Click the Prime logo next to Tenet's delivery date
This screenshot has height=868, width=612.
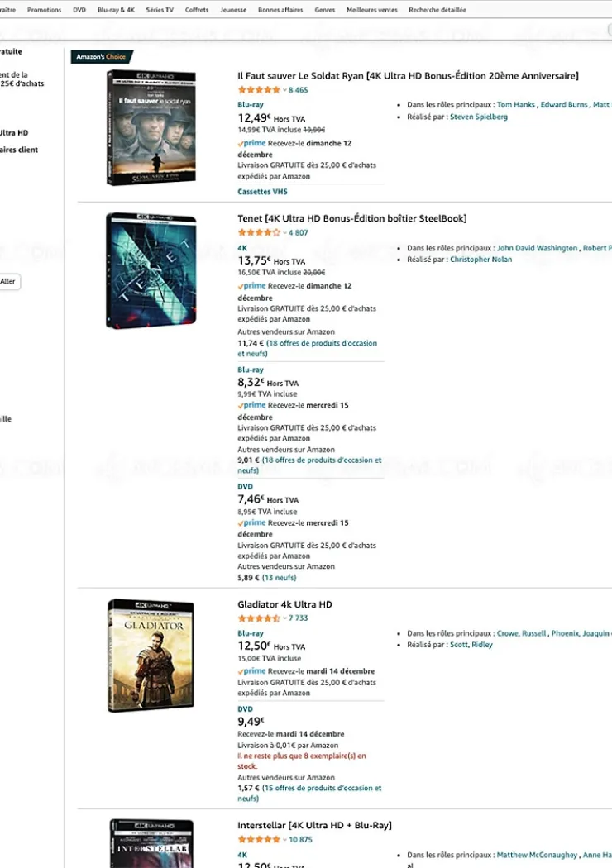point(251,285)
